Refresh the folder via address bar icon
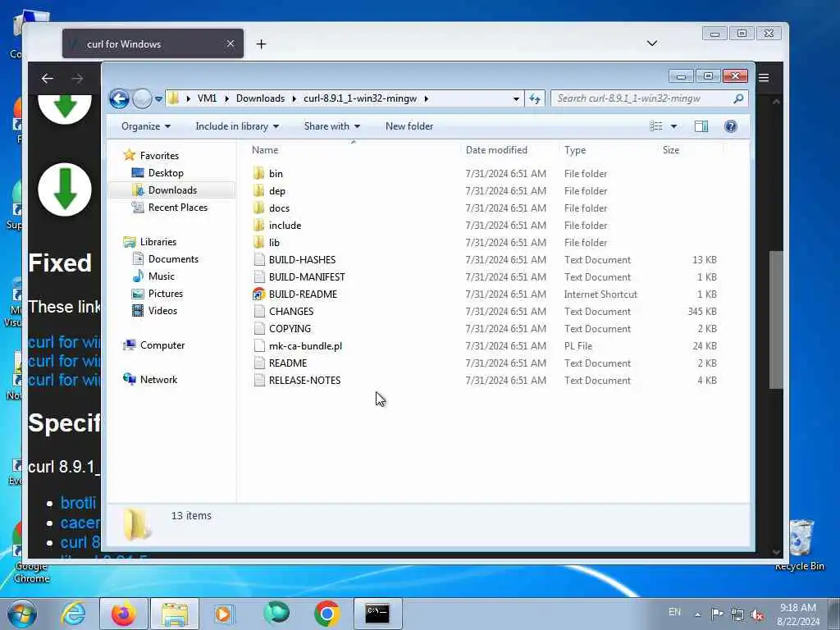840x630 pixels. click(x=535, y=98)
